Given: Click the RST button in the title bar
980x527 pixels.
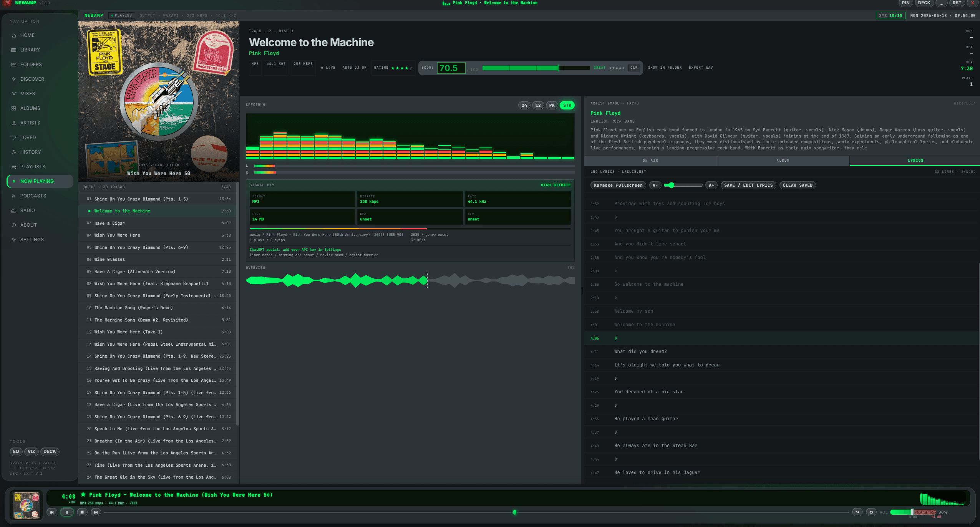Looking at the screenshot, I should click(x=957, y=3).
